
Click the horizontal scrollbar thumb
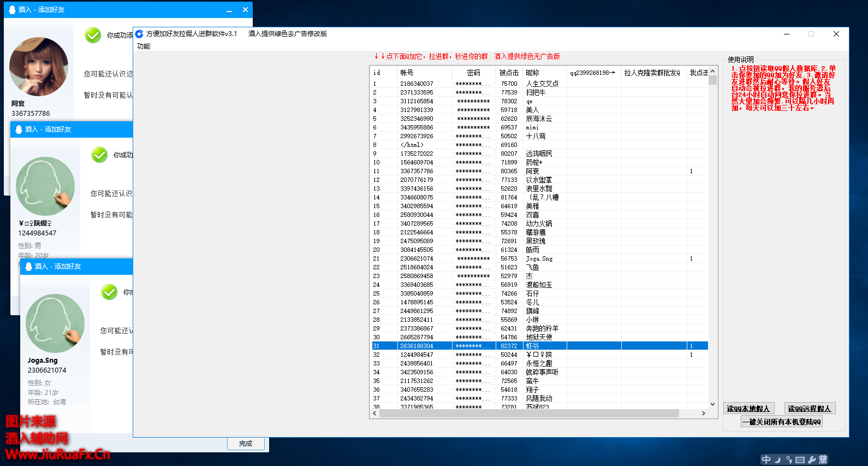tap(529, 414)
